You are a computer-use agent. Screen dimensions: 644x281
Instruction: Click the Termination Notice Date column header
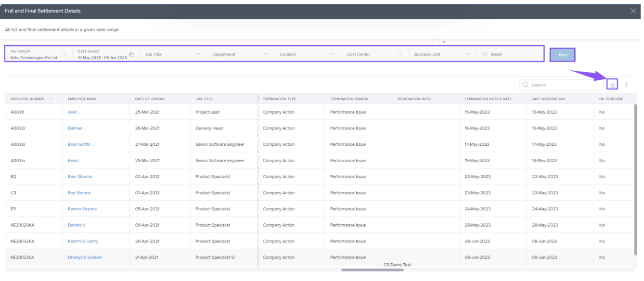[488, 99]
